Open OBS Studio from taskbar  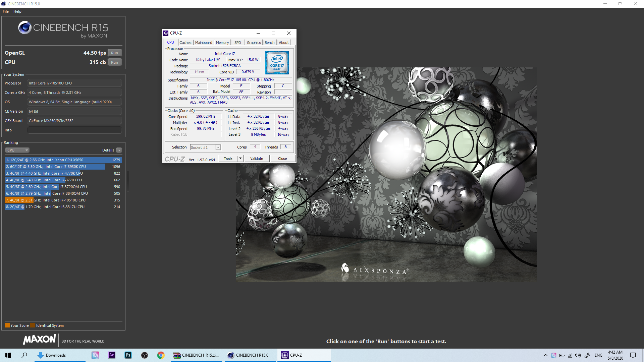tap(145, 355)
